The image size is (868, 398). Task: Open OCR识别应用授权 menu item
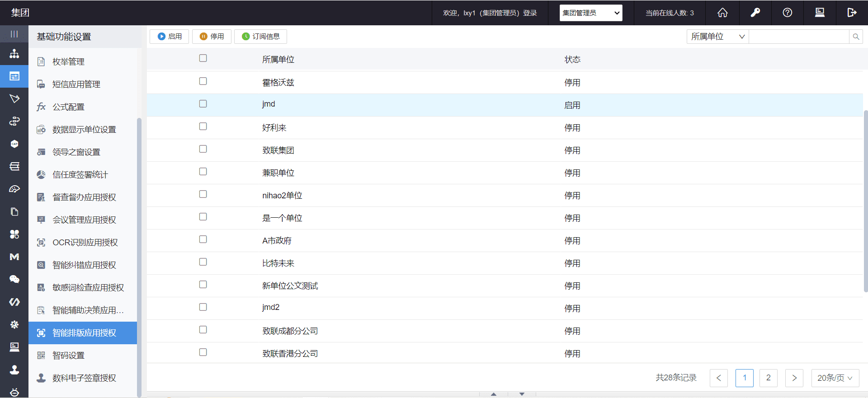tap(83, 243)
